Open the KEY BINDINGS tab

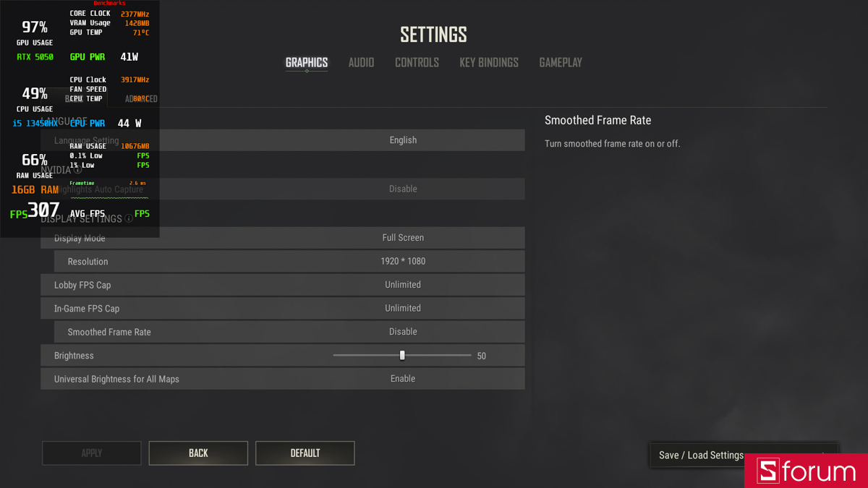[489, 63]
